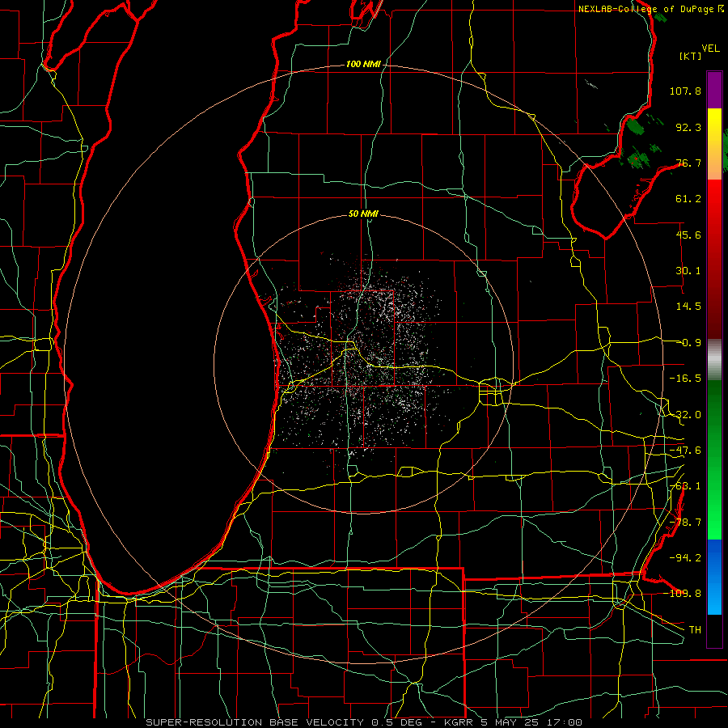Select the 30.1 value on velocity scale

click(688, 271)
